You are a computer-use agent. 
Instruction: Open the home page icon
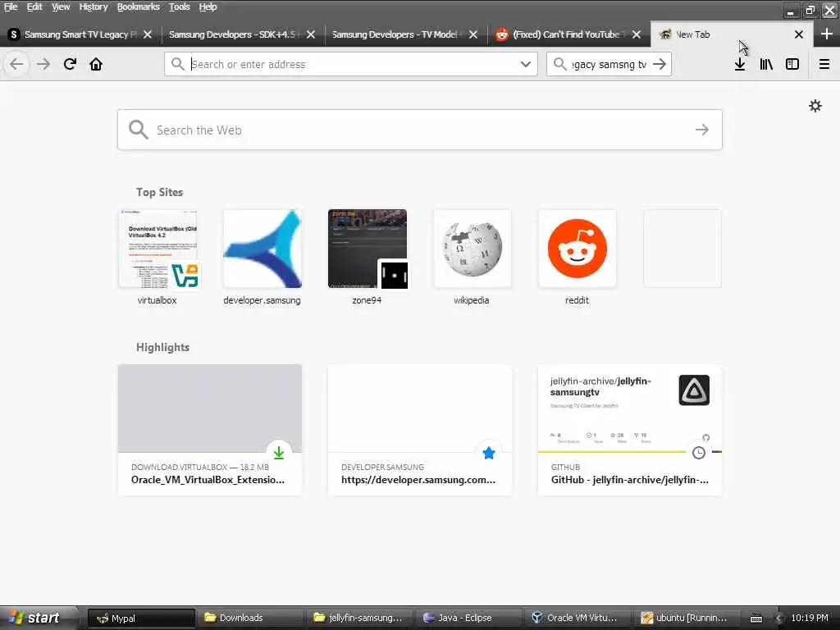pyautogui.click(x=96, y=64)
